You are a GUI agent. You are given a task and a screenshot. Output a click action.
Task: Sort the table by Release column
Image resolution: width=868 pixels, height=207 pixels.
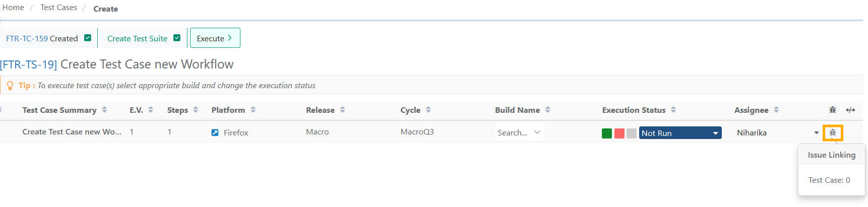[x=342, y=110]
